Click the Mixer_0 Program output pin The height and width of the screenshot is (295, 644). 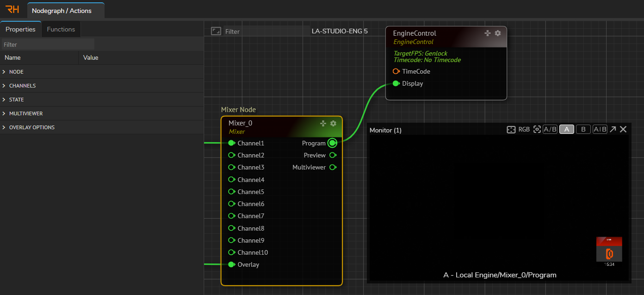tap(332, 143)
